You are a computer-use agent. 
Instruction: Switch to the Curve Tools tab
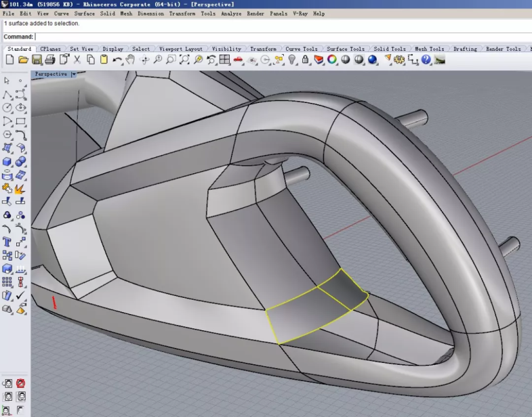click(301, 49)
